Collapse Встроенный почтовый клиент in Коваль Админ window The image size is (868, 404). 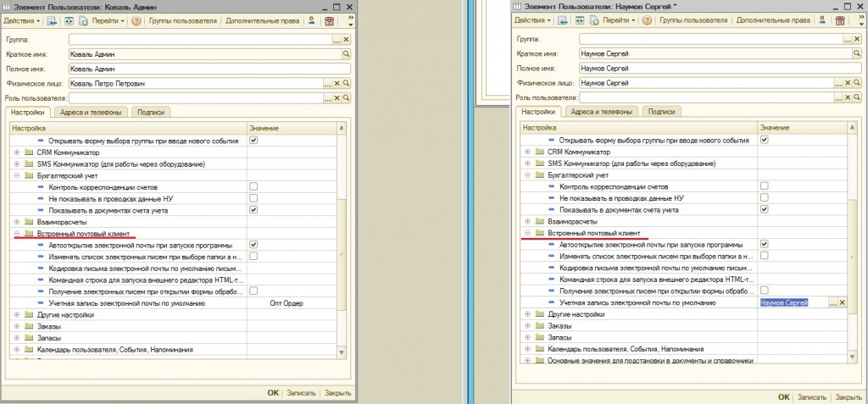17,234
